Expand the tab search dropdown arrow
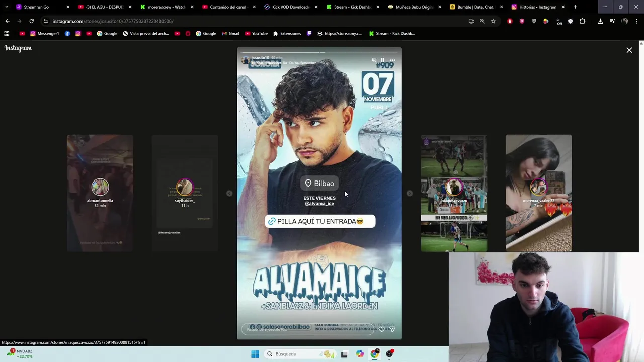The height and width of the screenshot is (362, 644). [7, 7]
